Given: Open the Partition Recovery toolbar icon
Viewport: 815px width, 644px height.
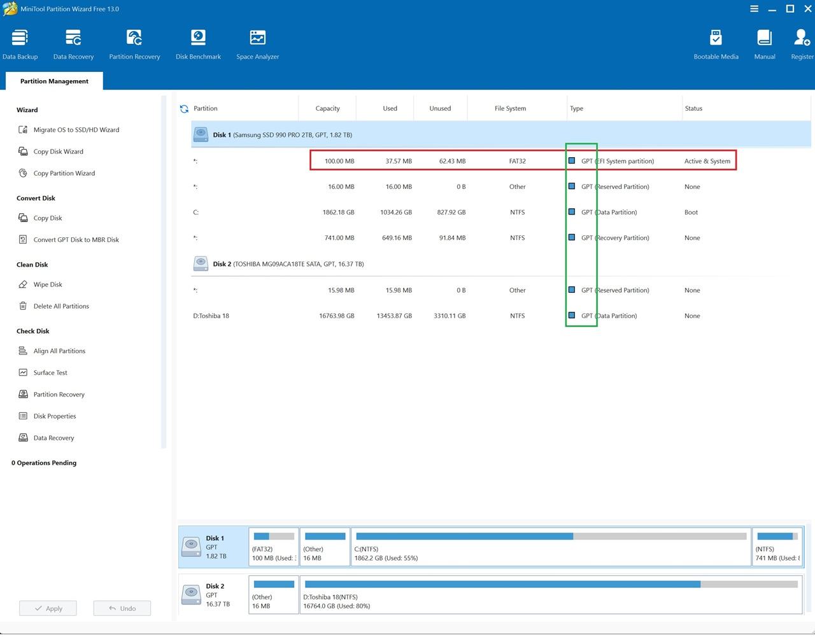Looking at the screenshot, I should (134, 45).
